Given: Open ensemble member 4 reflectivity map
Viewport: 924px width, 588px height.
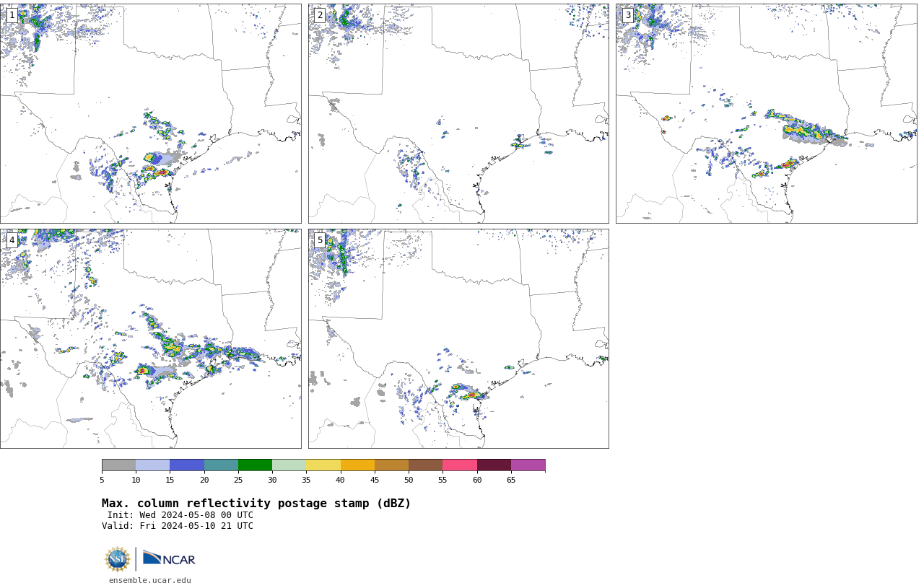Looking at the screenshot, I should click(x=151, y=339).
